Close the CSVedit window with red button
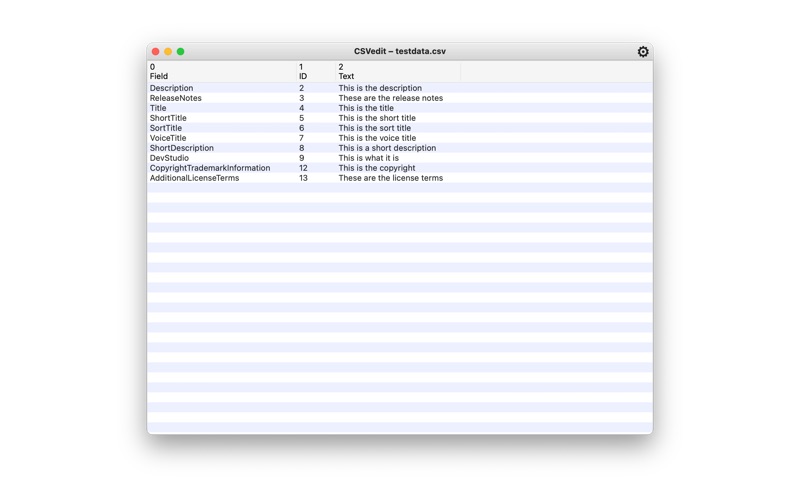This screenshot has height=500, width=800. click(x=156, y=52)
